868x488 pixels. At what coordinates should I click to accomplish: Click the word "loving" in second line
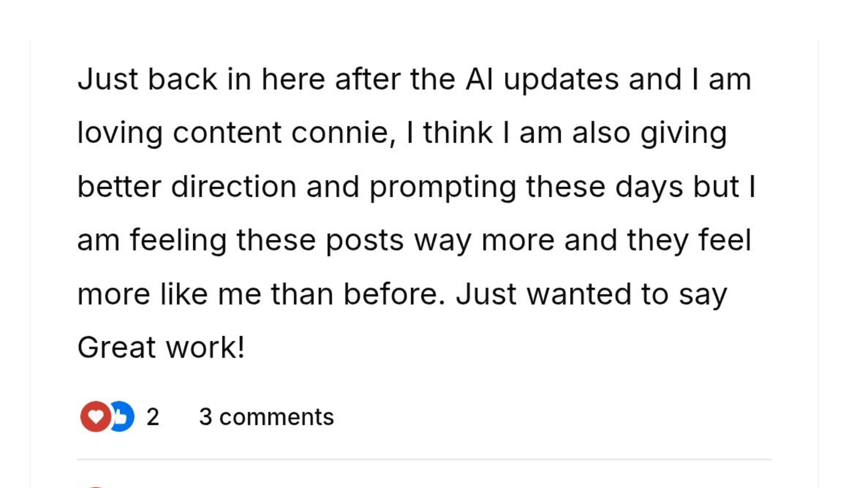[x=120, y=134]
